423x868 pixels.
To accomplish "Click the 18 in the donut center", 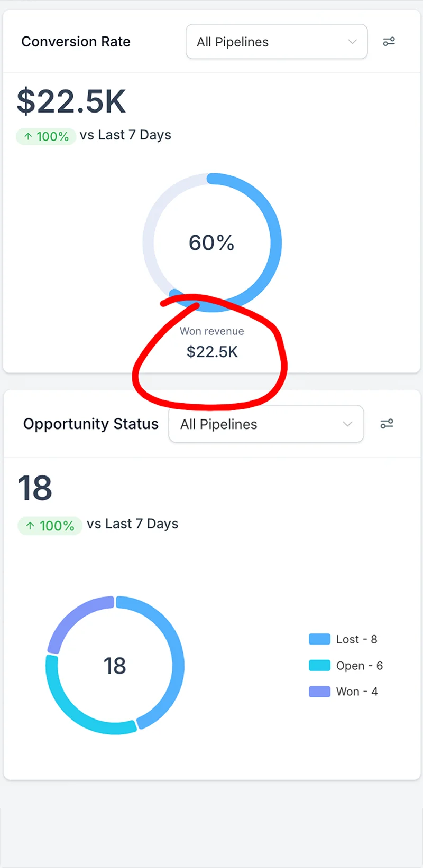I will [115, 666].
